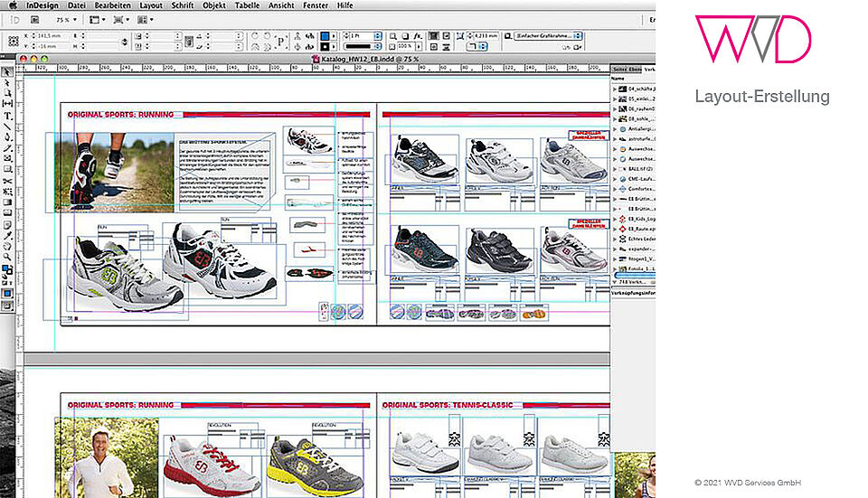Click the reference point locator grid

[x=14, y=41]
